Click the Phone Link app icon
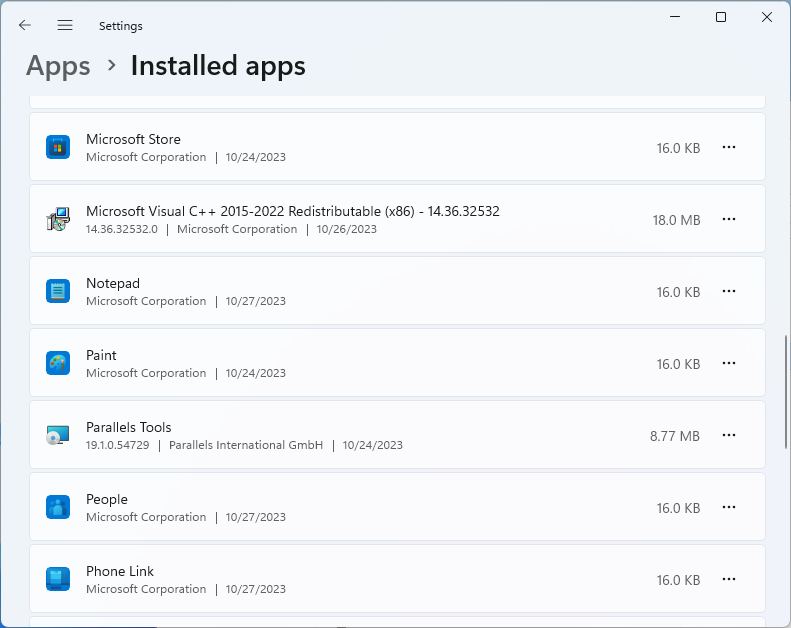791x628 pixels. 58,579
